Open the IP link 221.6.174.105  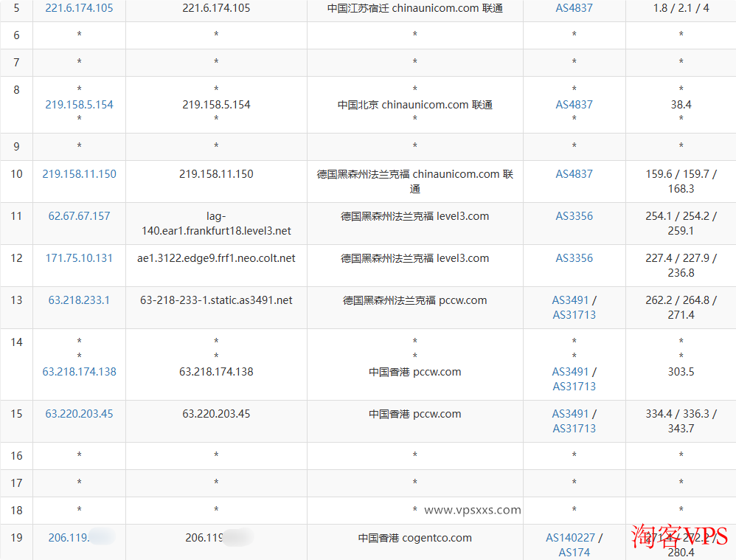click(79, 8)
